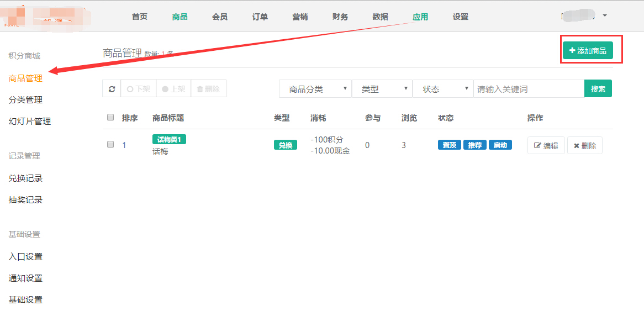Viewport: 644px width, 311px height.
Task: Click the 添加商品 add product button
Action: click(588, 51)
